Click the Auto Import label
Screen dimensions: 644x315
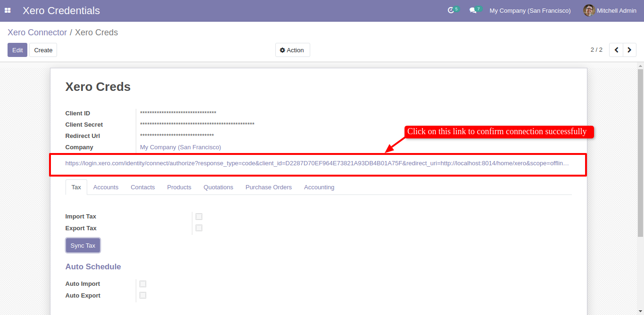[x=83, y=284]
